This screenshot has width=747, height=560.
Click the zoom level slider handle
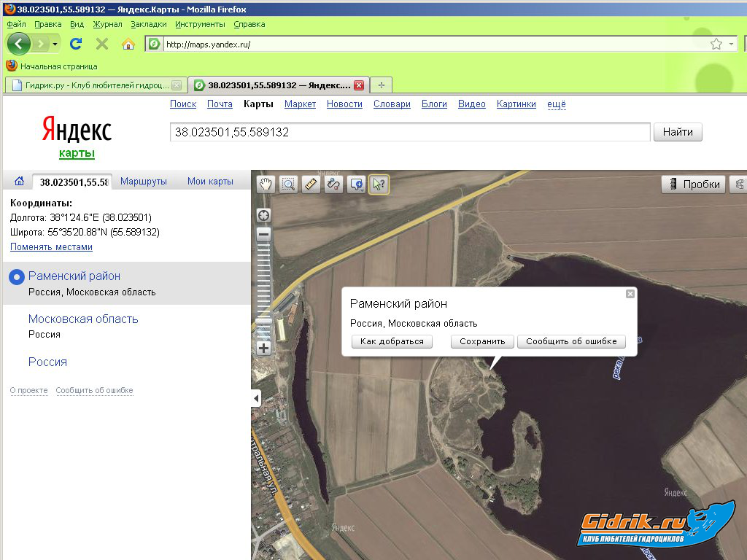[264, 319]
